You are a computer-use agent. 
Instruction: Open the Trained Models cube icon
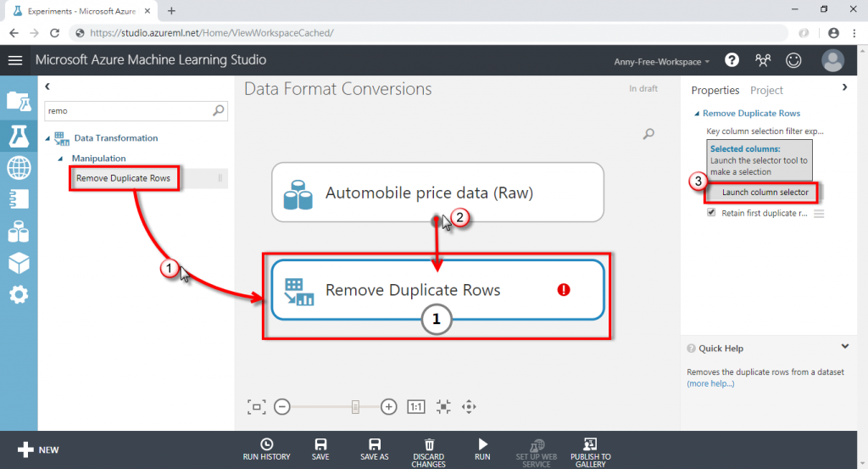19,264
